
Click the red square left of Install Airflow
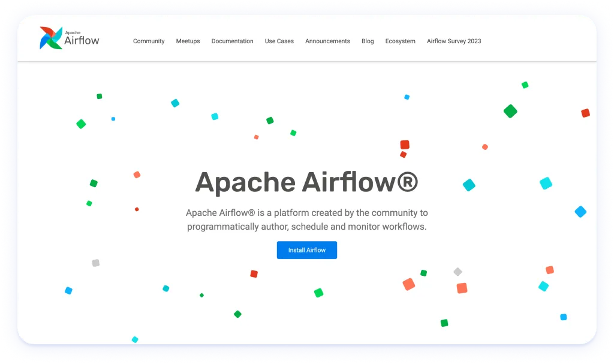point(254,273)
